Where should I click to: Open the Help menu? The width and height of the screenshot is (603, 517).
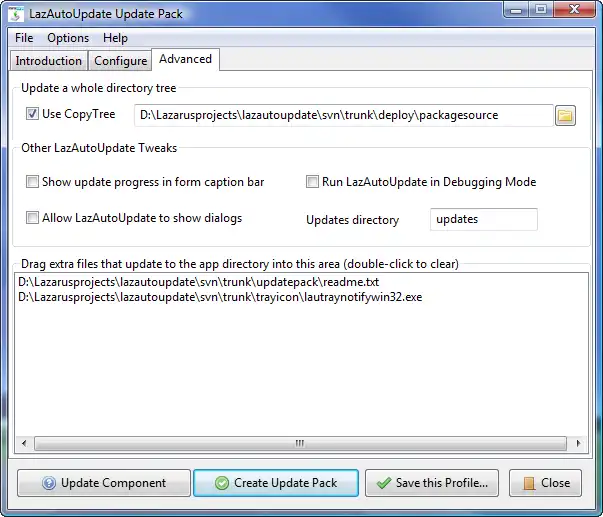115,38
